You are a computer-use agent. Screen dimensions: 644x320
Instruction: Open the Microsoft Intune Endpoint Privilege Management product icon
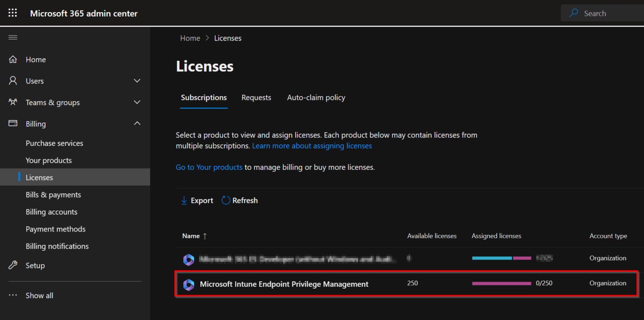(x=189, y=284)
